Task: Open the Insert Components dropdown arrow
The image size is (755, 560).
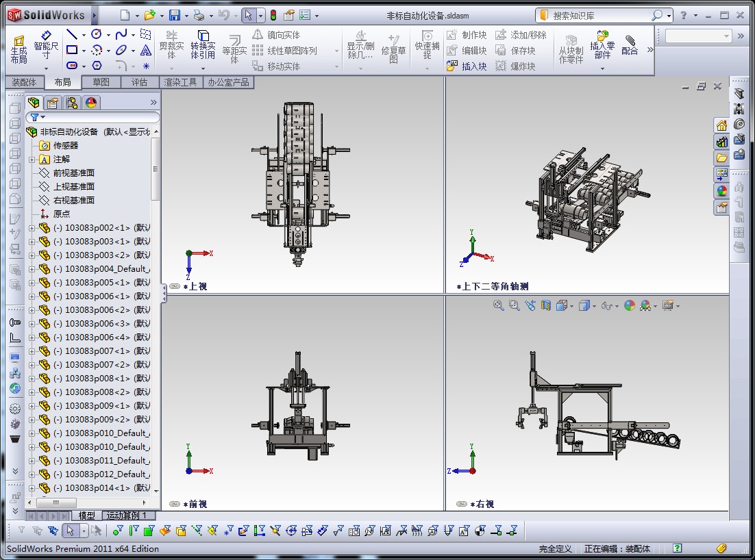Action: [602, 68]
